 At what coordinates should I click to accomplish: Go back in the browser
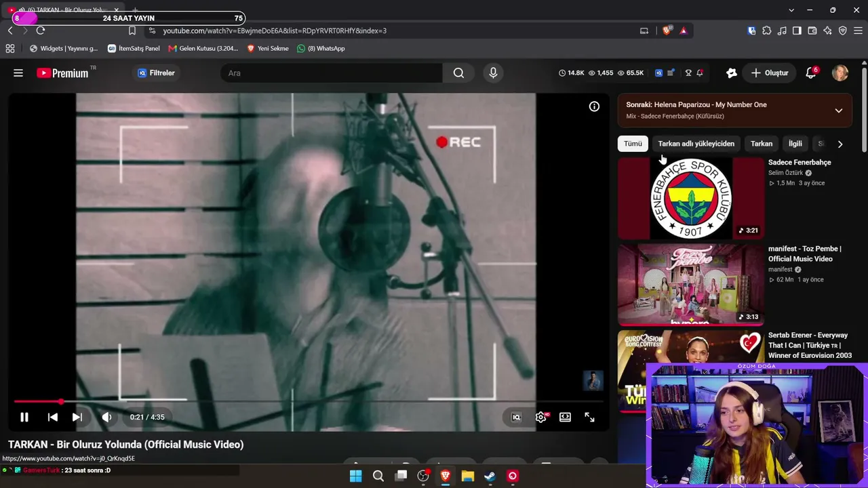click(x=10, y=30)
